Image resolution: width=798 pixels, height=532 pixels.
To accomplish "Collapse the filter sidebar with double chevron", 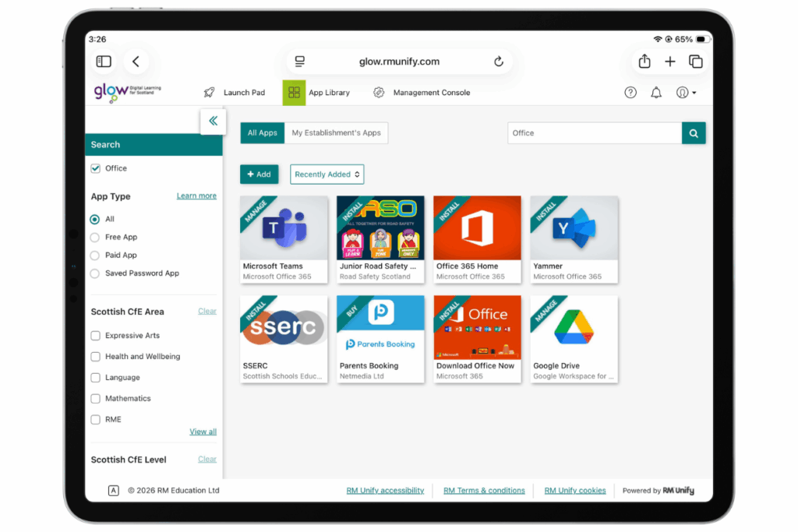I will 213,122.
